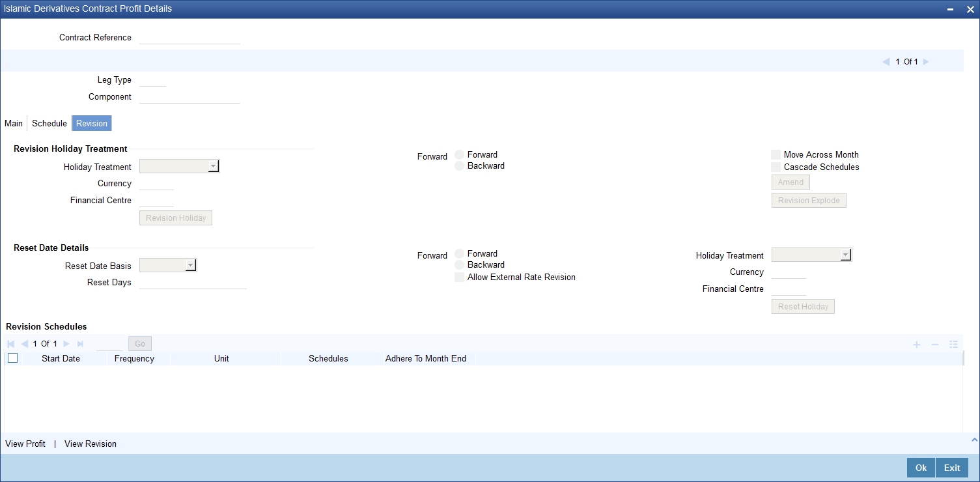Click the Contract Reference field

(189, 38)
